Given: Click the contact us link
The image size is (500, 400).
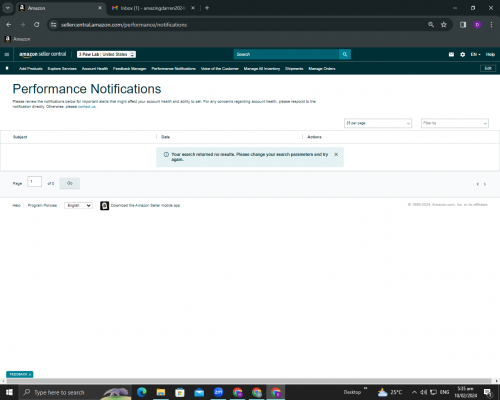Looking at the screenshot, I should (87, 107).
